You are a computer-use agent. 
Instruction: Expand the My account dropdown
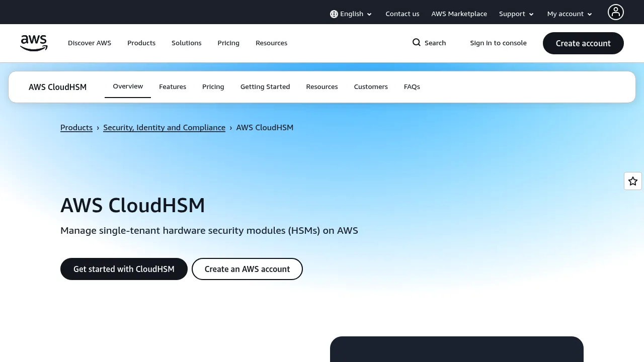click(570, 14)
